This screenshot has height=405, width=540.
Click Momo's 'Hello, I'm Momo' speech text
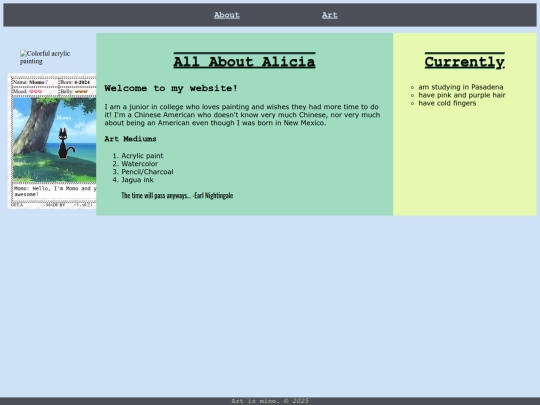point(54,191)
